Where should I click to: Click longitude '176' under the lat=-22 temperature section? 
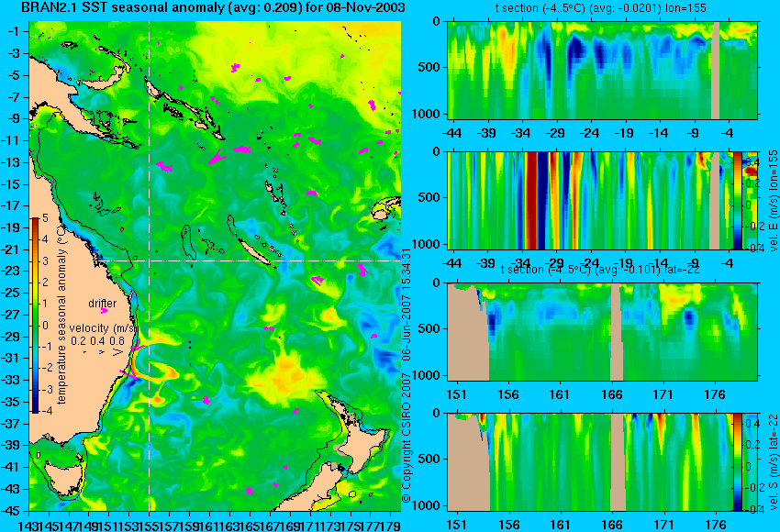[716, 394]
